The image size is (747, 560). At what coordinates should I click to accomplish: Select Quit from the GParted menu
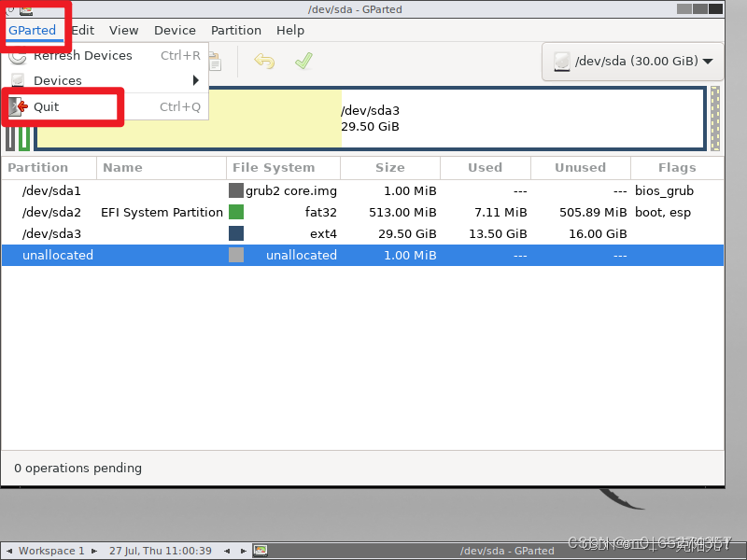tap(106, 106)
